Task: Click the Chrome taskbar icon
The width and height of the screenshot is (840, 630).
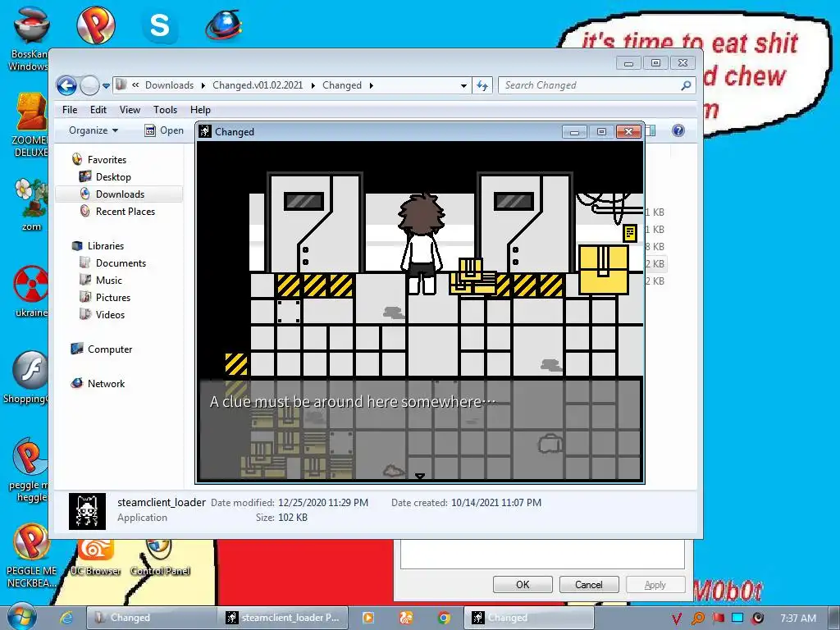Action: [x=444, y=618]
